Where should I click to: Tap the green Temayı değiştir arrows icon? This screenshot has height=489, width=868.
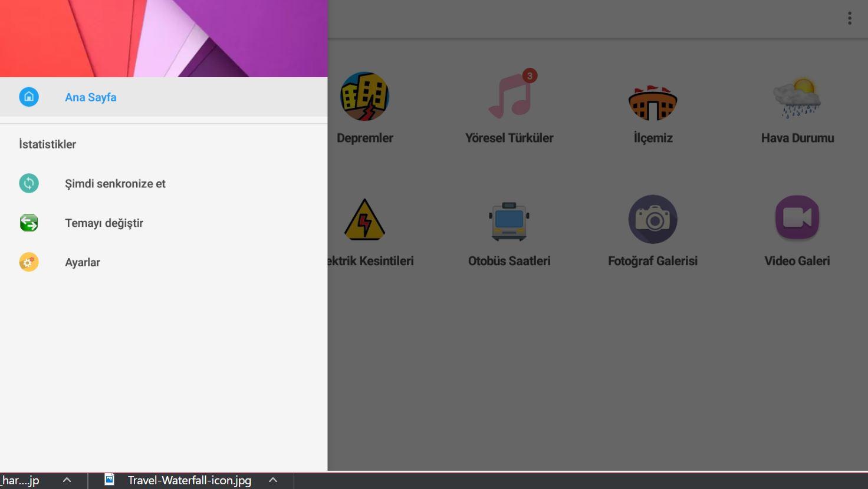pyautogui.click(x=29, y=223)
